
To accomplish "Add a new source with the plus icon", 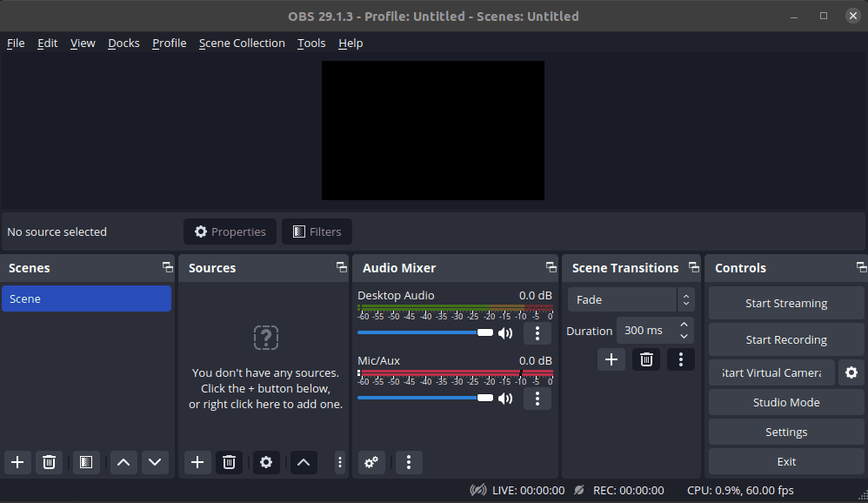I will [x=197, y=462].
